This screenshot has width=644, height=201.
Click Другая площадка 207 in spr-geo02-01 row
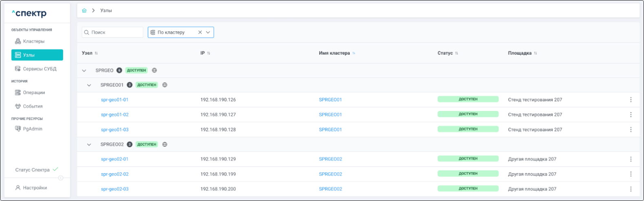[532, 159]
